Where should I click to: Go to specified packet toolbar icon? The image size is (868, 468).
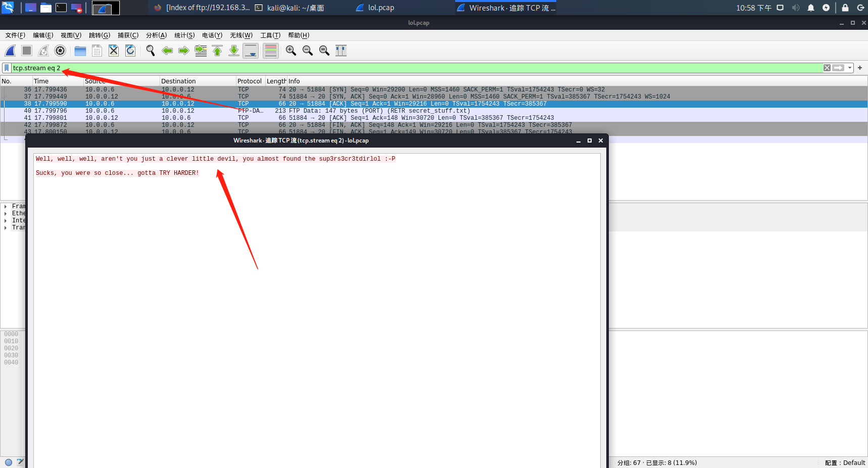201,51
